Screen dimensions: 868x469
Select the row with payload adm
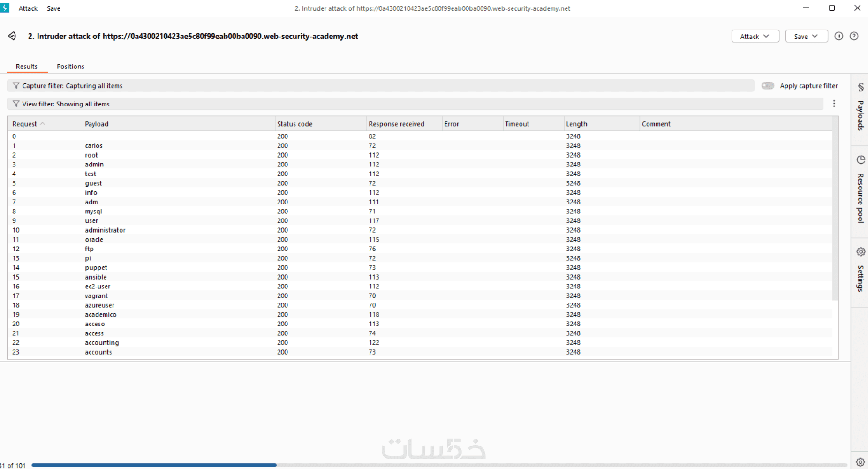[420, 202]
